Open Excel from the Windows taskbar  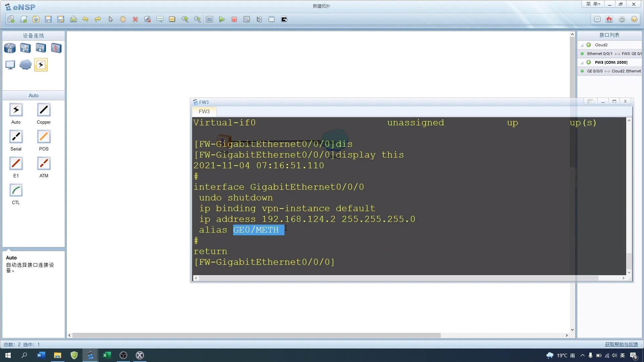pos(107,355)
